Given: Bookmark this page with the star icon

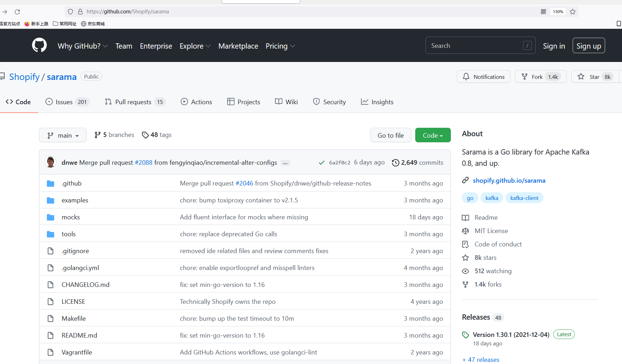Looking at the screenshot, I should coord(573,12).
